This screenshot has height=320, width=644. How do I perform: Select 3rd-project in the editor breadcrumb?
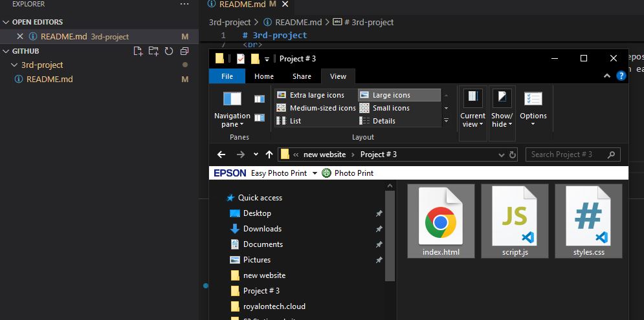(230, 22)
